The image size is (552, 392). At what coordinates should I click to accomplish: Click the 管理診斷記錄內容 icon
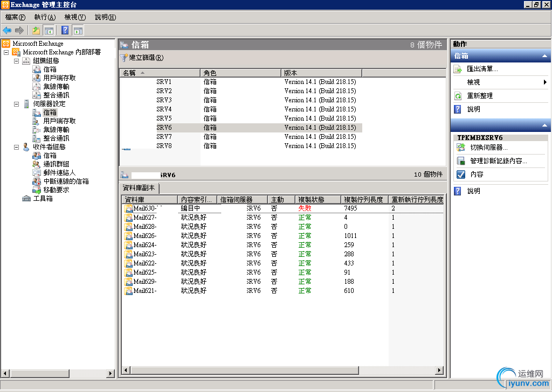click(x=460, y=161)
